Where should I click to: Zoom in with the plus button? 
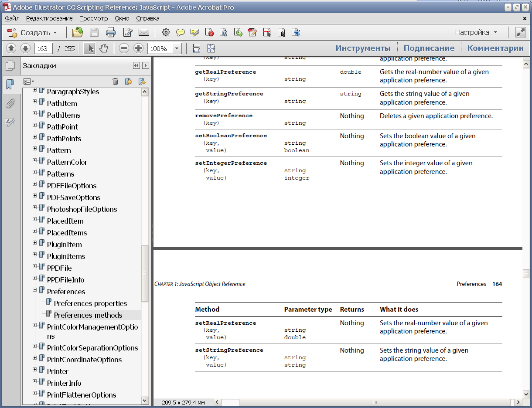click(x=138, y=48)
